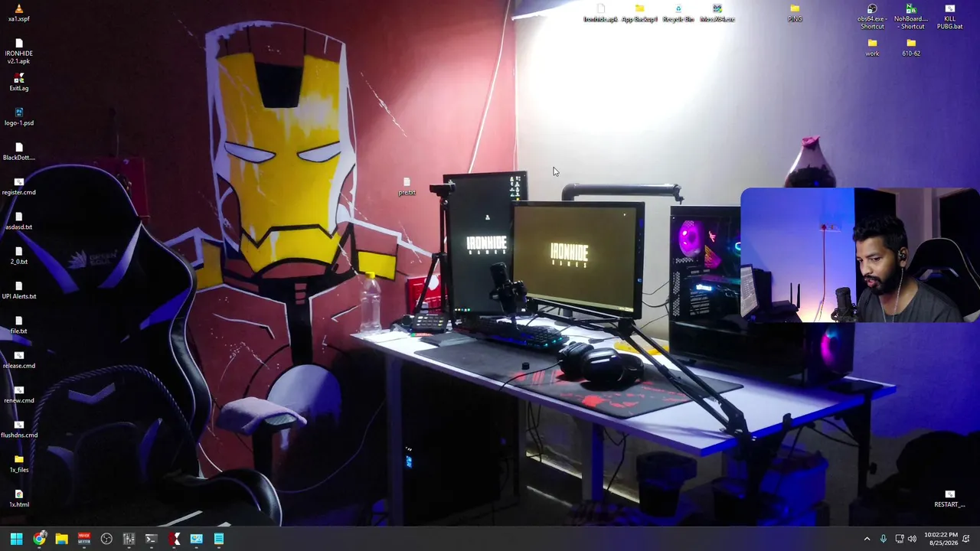
Task: Open the red K app in taskbar
Action: (x=174, y=539)
